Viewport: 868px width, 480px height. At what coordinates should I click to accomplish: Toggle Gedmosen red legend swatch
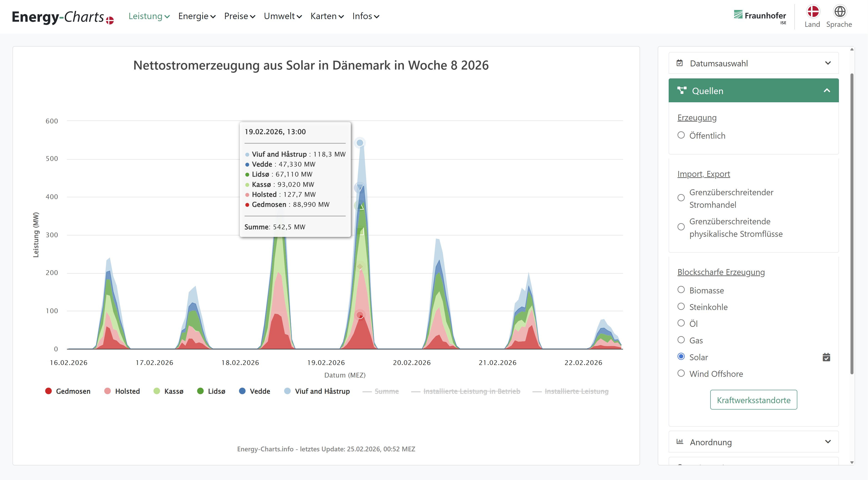[48, 391]
